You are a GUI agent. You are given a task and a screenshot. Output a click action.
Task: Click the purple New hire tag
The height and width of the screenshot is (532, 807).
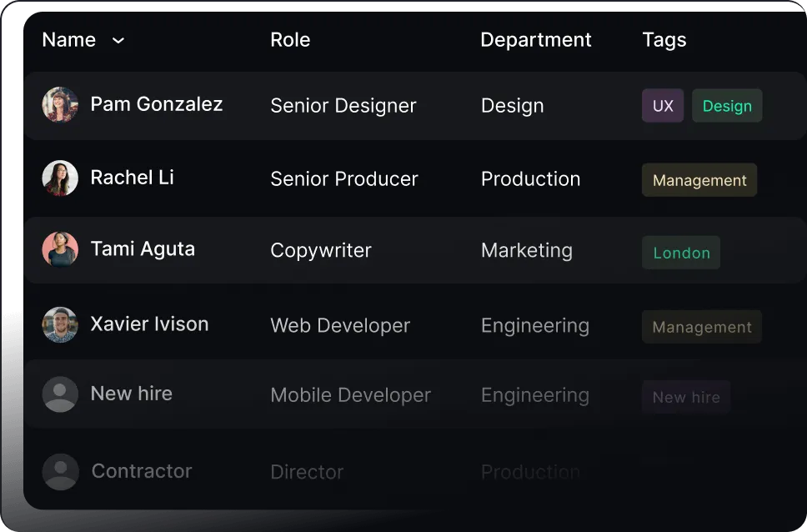click(x=686, y=397)
